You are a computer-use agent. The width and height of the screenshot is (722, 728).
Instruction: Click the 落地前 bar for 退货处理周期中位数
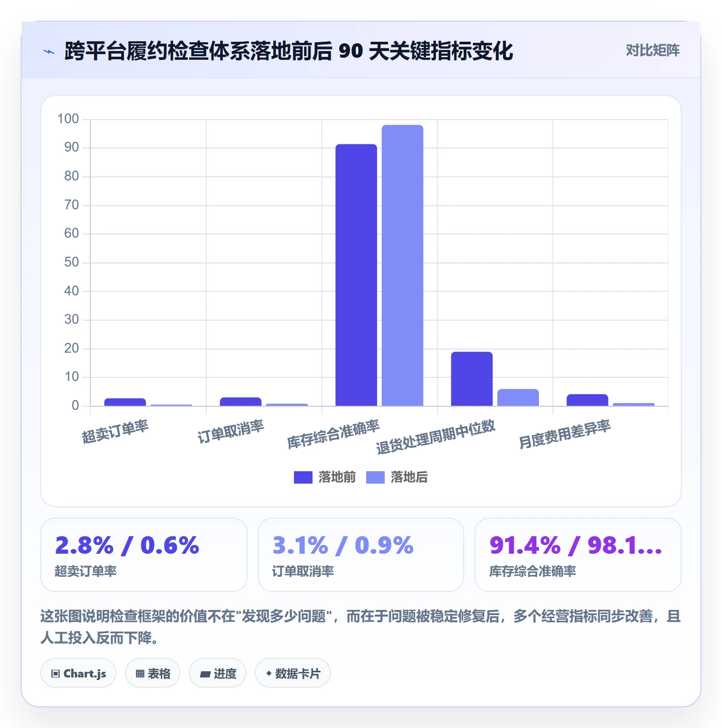472,379
